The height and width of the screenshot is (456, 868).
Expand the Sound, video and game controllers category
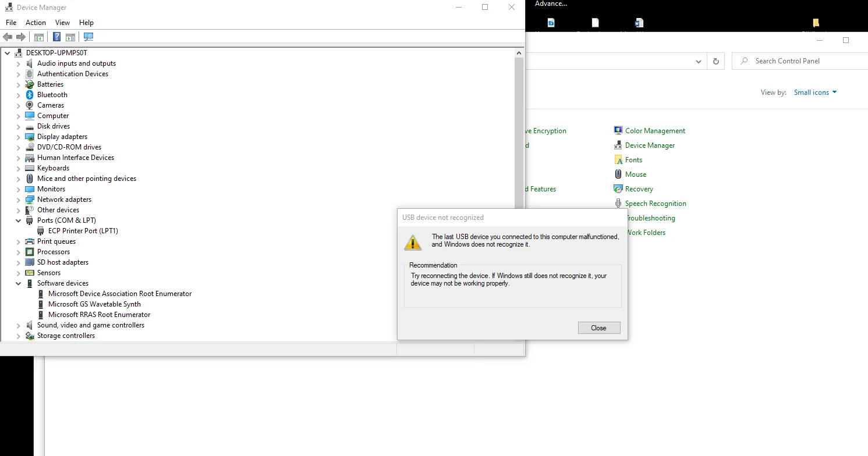click(19, 325)
